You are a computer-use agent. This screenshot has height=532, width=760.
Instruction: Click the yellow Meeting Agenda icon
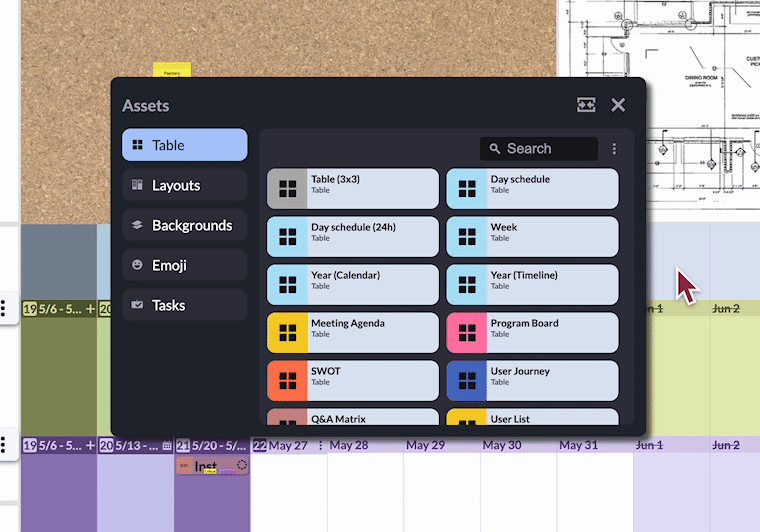(x=288, y=332)
